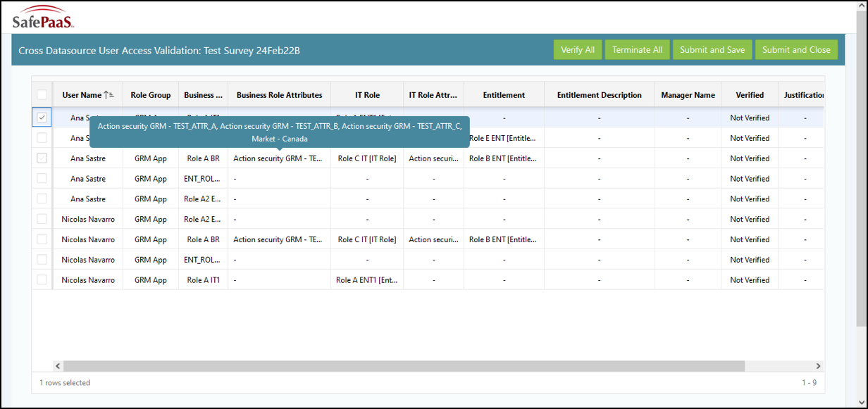
Task: Select checkbox for Nicolas Navarro Role A2 E row
Action: pyautogui.click(x=42, y=219)
